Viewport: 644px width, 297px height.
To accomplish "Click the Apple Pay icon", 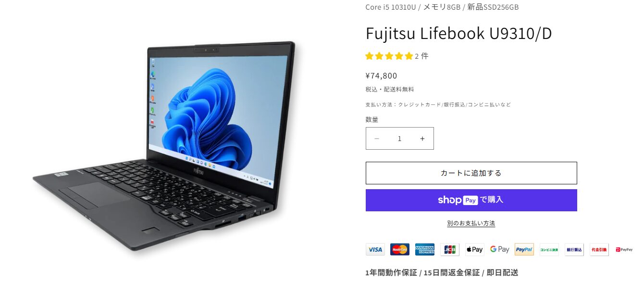I will [474, 249].
